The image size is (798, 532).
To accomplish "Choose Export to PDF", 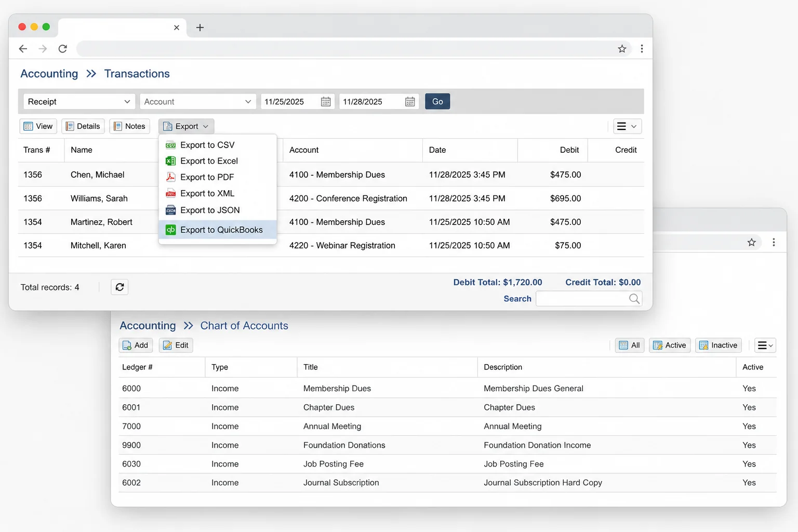I will pos(218,177).
